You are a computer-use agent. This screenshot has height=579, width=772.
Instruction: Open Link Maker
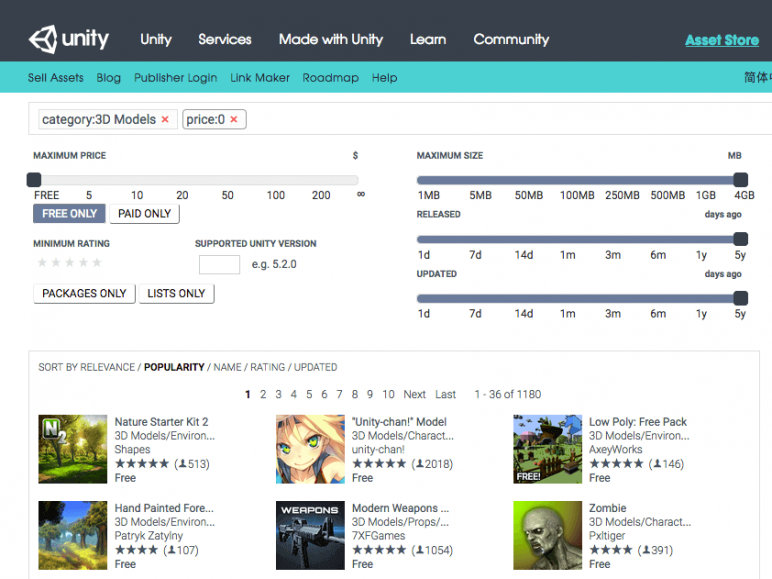coord(260,78)
